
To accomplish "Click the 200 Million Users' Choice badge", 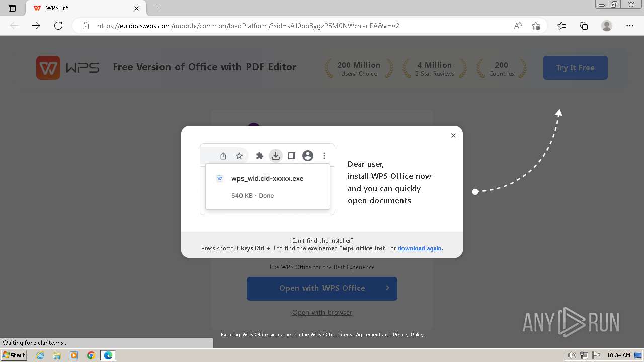I will [x=359, y=68].
